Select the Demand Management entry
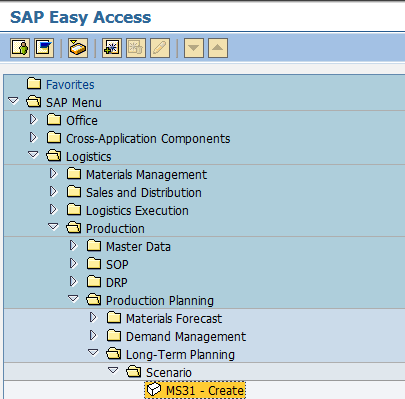Image resolution: width=405 pixels, height=399 pixels. [186, 337]
